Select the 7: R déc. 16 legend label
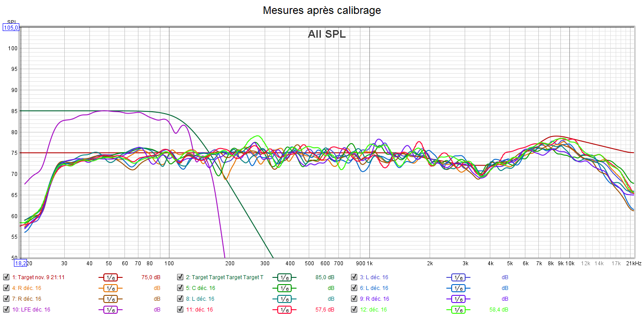 point(27,299)
